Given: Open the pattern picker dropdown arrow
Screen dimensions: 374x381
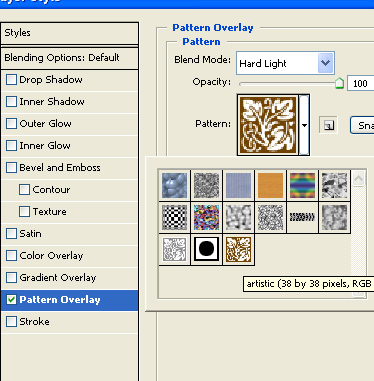Looking at the screenshot, I should pos(304,125).
